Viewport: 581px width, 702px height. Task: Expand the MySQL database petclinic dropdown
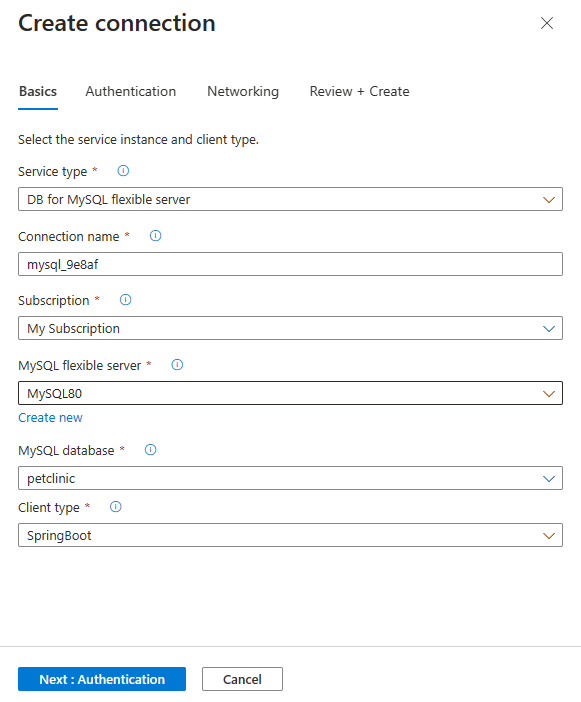point(290,478)
